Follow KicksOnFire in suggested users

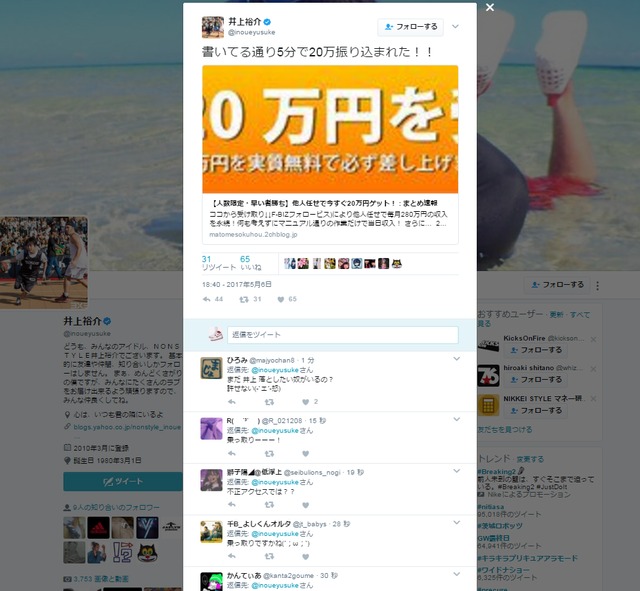coord(536,350)
